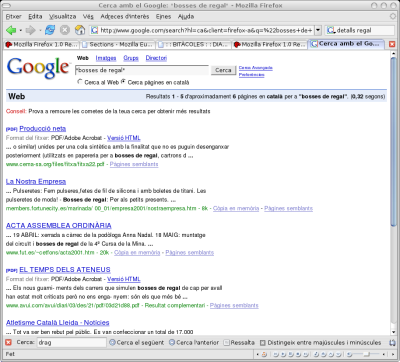Open 'Versió HTML' under EL TEMPS DELS ATENEUS
Screen dimensions: 400x362
[x=124, y=279]
